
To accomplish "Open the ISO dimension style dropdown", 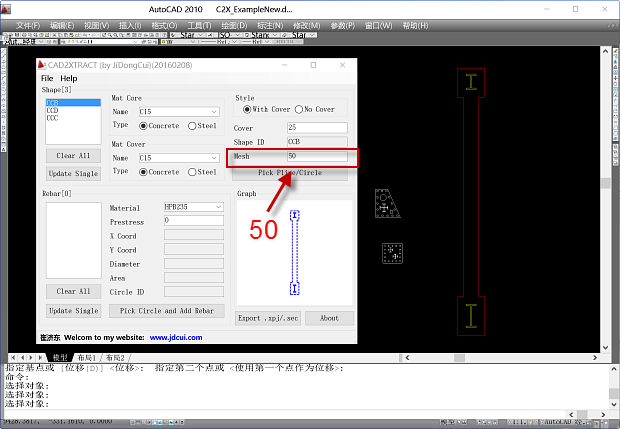I will point(238,35).
